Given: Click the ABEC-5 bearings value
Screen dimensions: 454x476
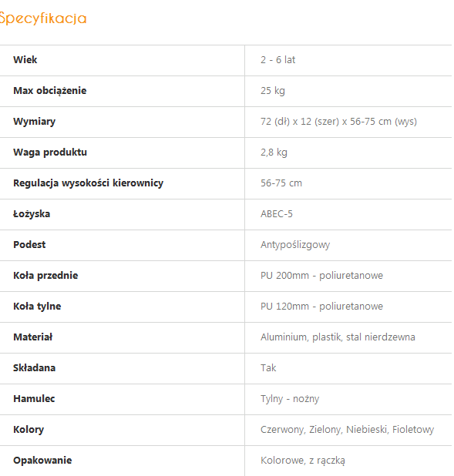Looking at the screenshot, I should (277, 214).
